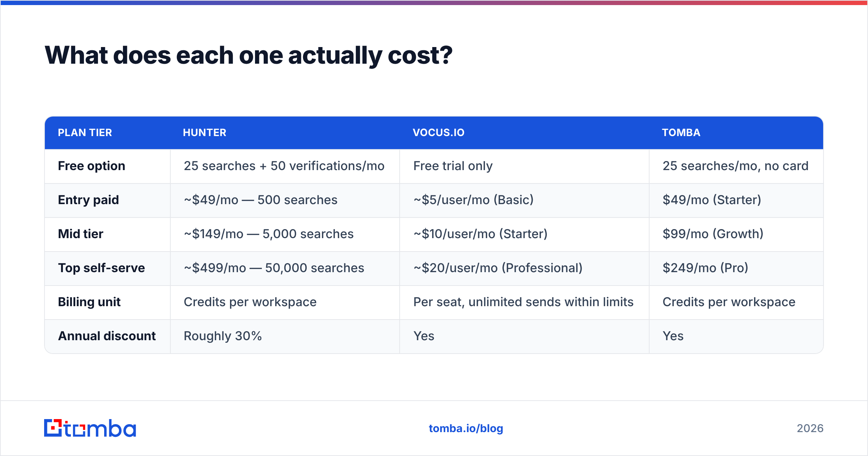Click '25 searches + 50 verifications/mo' cell
The width and height of the screenshot is (868, 456).
[284, 166]
